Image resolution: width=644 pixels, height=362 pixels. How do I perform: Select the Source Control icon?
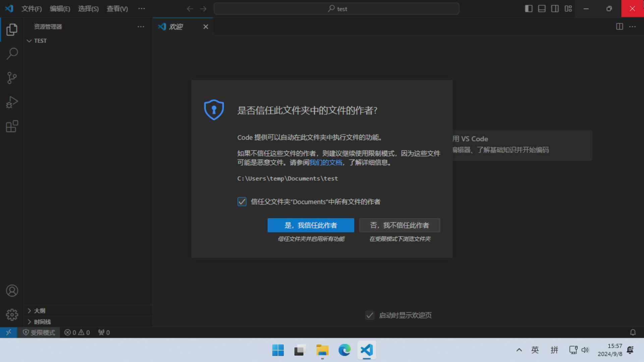[x=12, y=78]
